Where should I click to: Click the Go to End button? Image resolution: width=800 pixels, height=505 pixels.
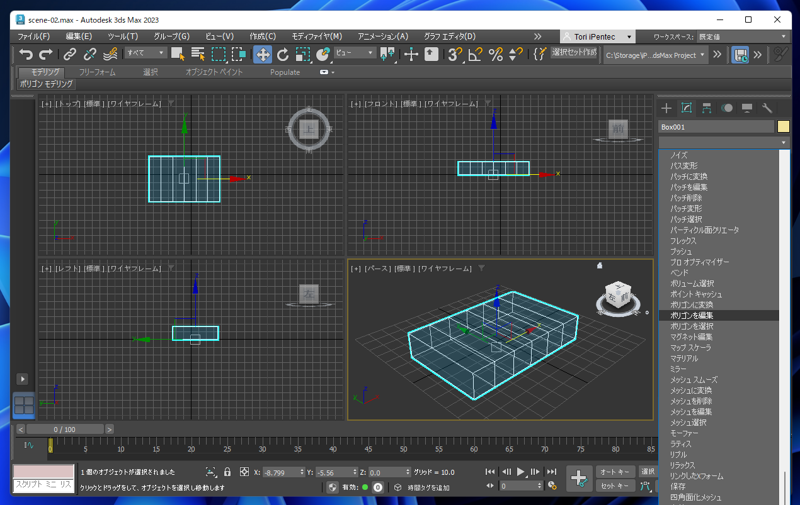pos(552,472)
